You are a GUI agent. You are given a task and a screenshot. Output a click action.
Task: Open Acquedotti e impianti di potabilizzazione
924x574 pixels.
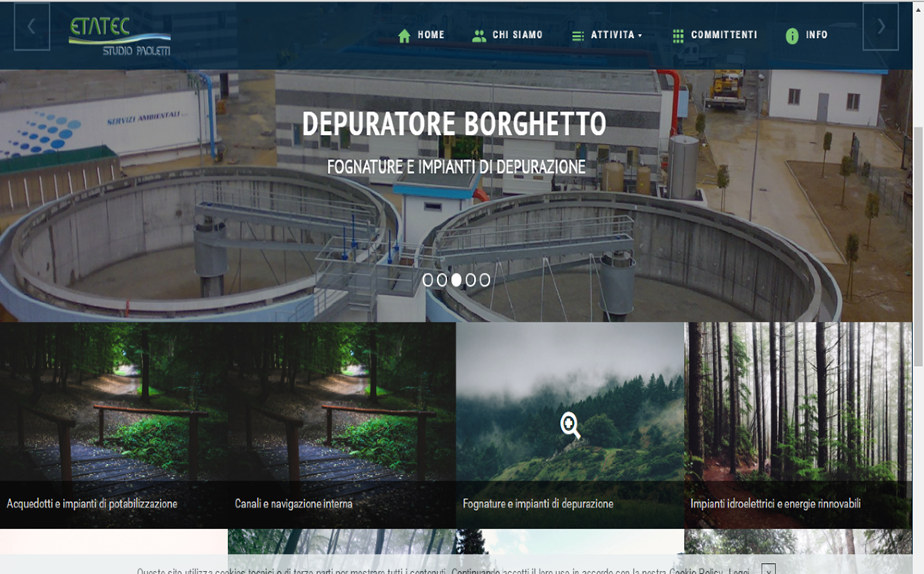(92, 504)
